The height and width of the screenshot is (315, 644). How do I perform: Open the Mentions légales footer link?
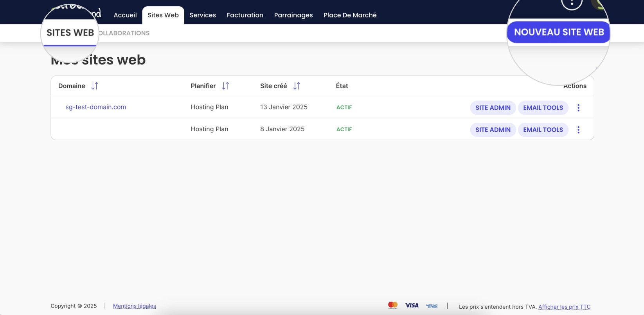(x=135, y=306)
